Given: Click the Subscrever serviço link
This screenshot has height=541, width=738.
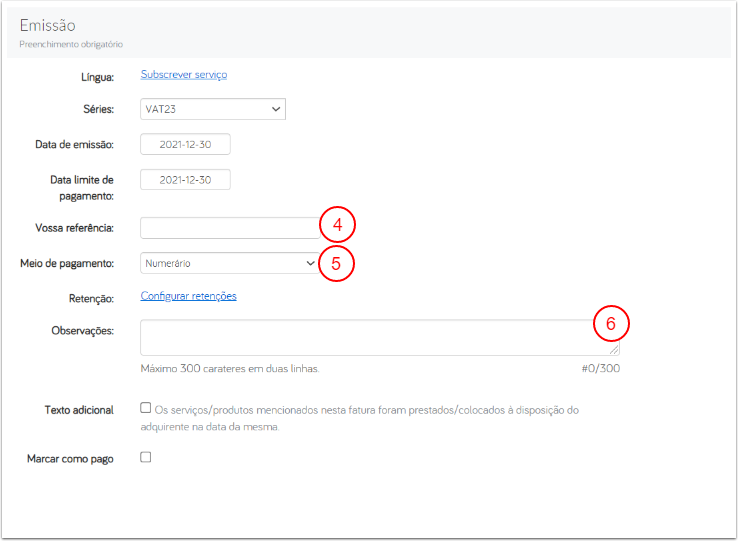Looking at the screenshot, I should [x=184, y=75].
